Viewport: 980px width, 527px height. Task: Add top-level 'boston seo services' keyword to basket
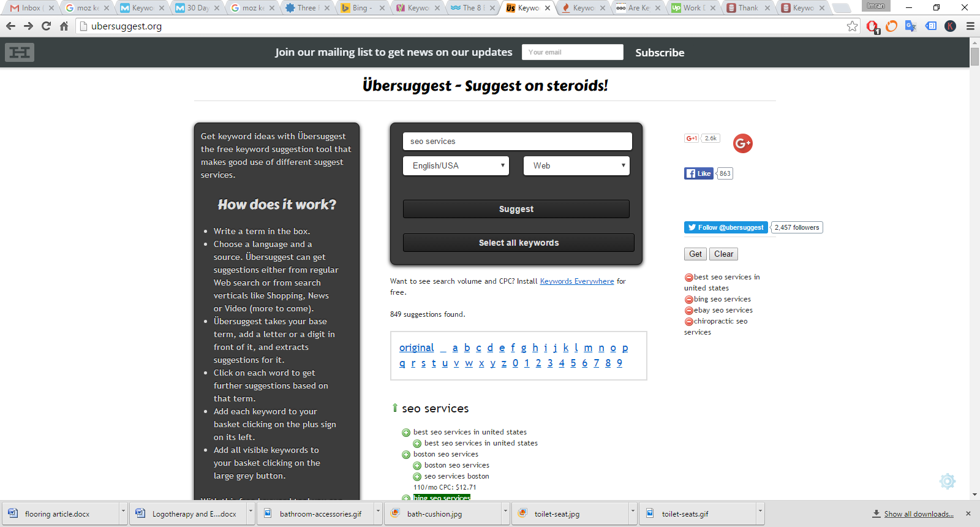coord(406,455)
